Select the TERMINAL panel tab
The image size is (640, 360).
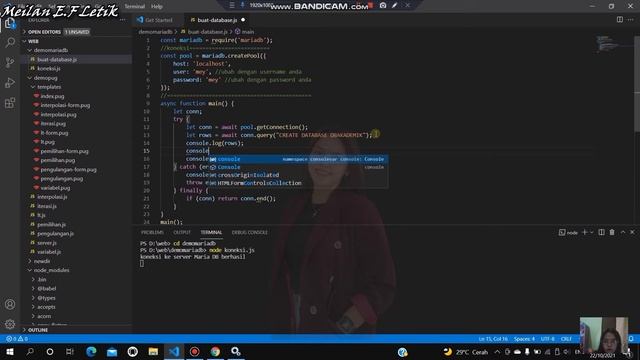click(211, 232)
